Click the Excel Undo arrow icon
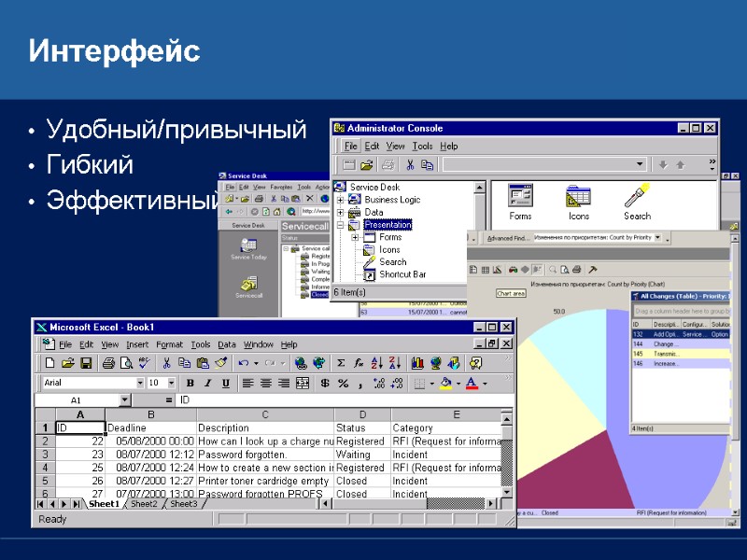The width and height of the screenshot is (747, 560). pos(244,363)
